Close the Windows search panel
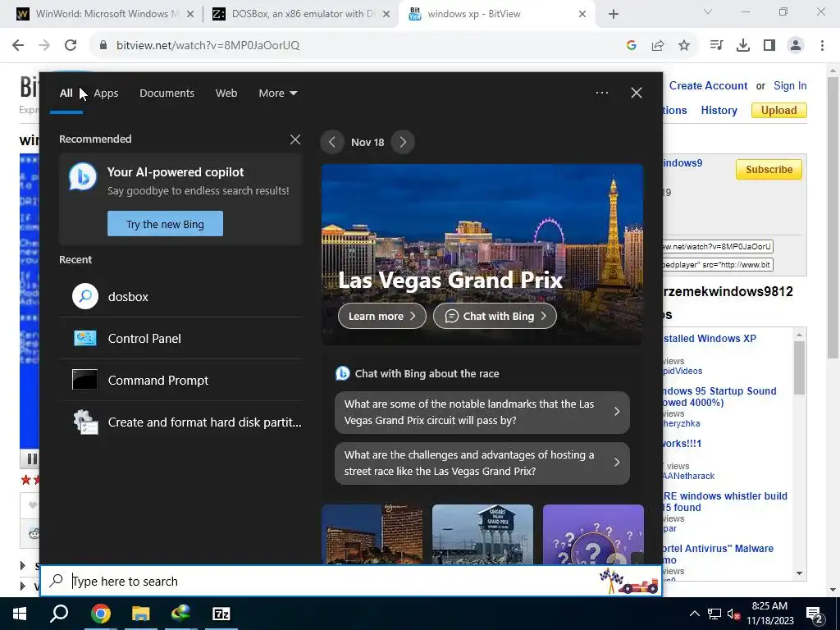Viewport: 840px width, 630px height. 636,93
